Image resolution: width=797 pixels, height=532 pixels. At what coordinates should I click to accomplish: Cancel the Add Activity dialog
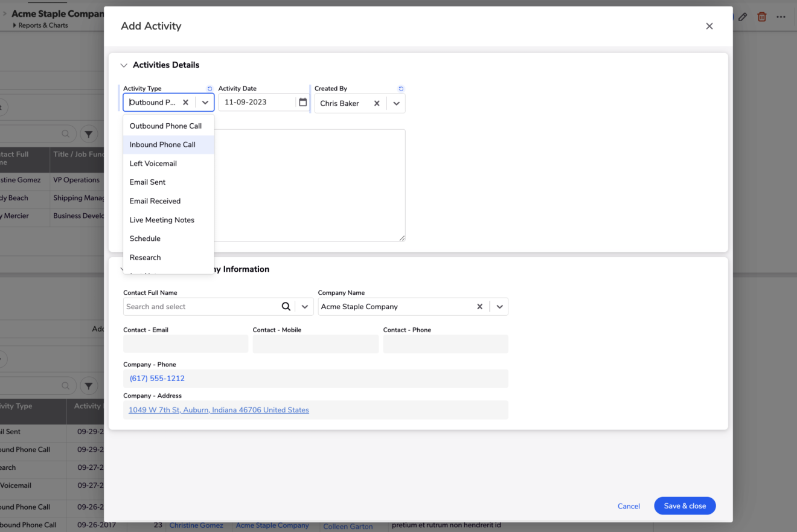point(629,506)
